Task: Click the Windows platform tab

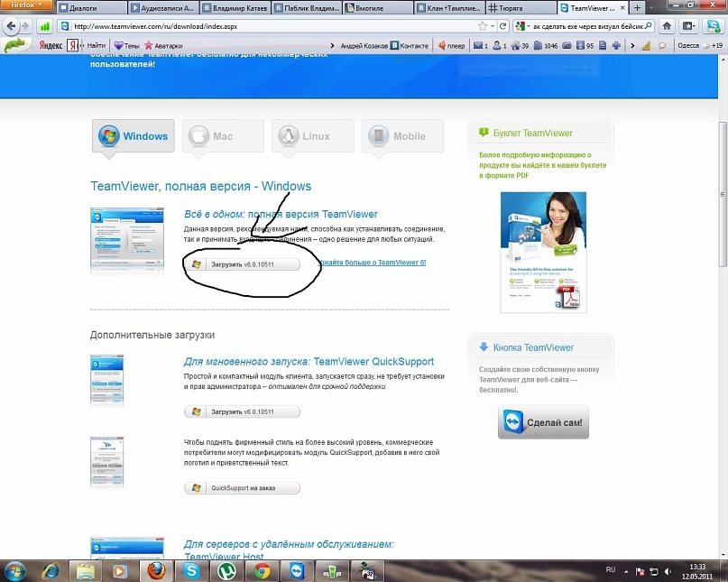Action: coord(134,136)
